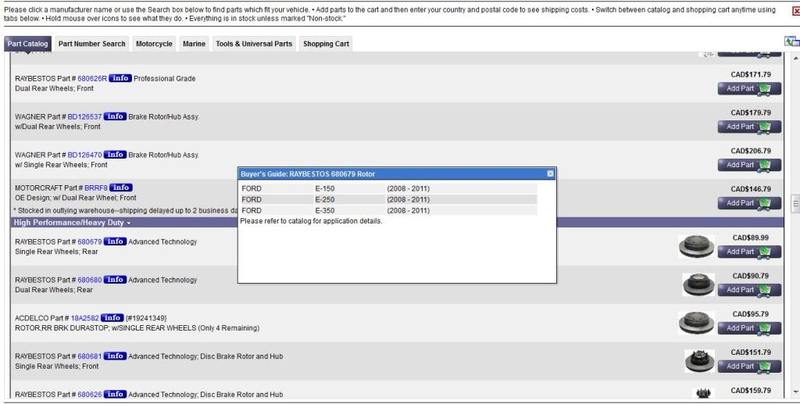800x404 pixels.
Task: Click the vertical scrollbar handle
Action: (795, 204)
